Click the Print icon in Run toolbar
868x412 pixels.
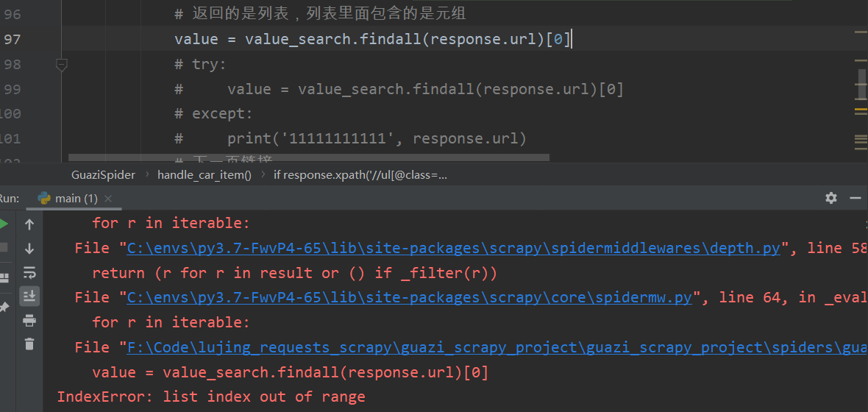29,320
